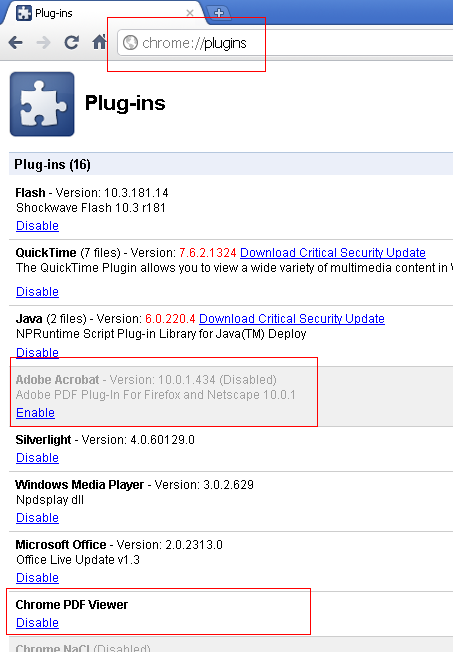The height and width of the screenshot is (652, 453).
Task: Go to the home page icon
Action: (x=99, y=42)
